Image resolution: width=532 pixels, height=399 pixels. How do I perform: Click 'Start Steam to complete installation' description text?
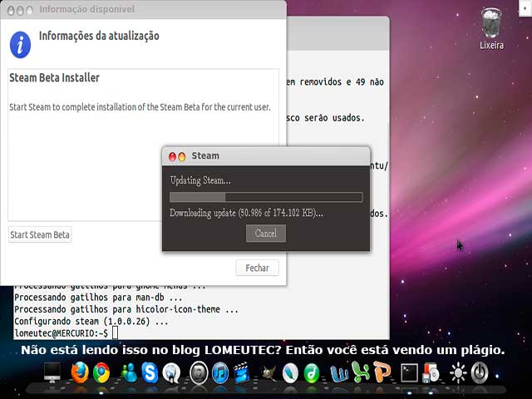pos(140,107)
